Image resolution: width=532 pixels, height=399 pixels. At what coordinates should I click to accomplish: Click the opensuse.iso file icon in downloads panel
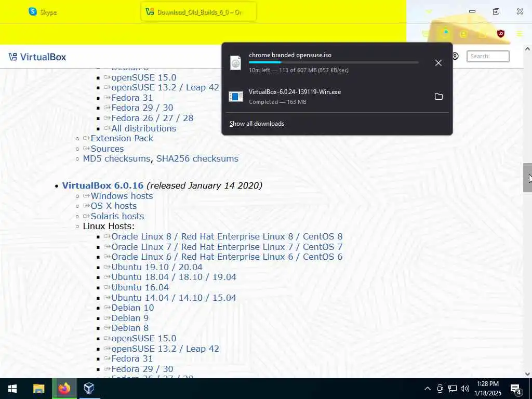[235, 63]
